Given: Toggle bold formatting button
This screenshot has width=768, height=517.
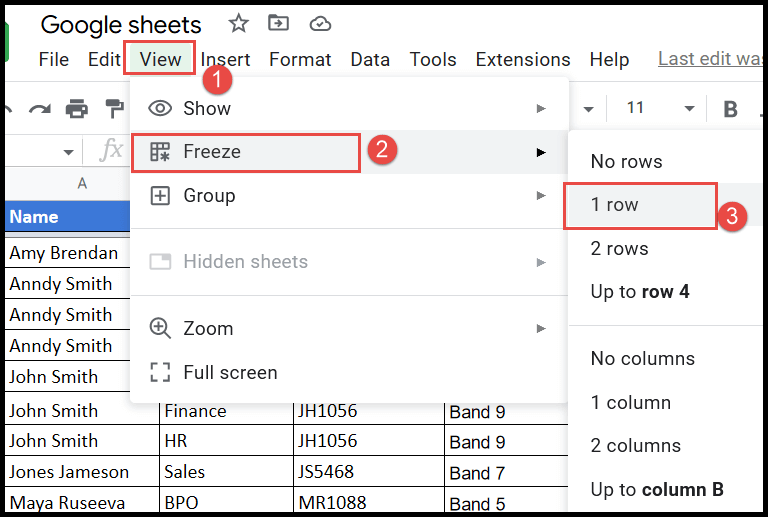Looking at the screenshot, I should click(x=730, y=109).
